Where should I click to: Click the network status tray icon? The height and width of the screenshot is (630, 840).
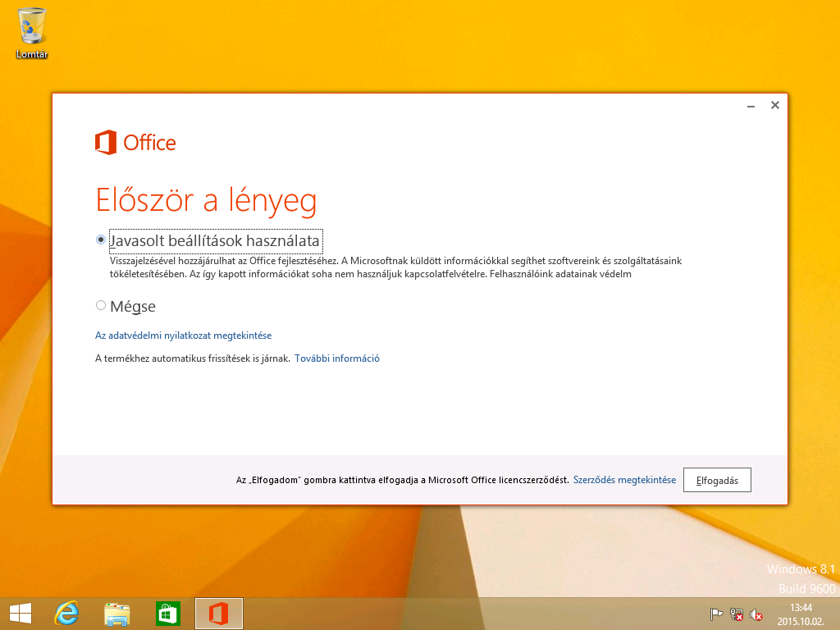point(736,614)
